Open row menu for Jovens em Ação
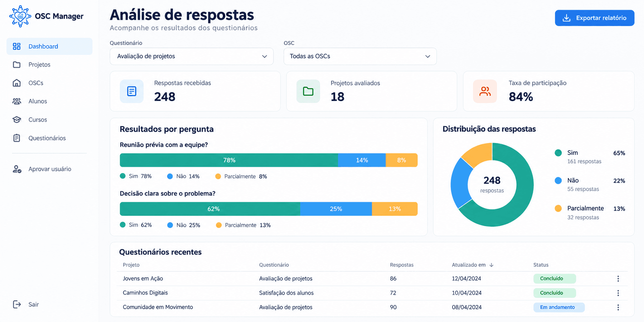 pyautogui.click(x=618, y=279)
